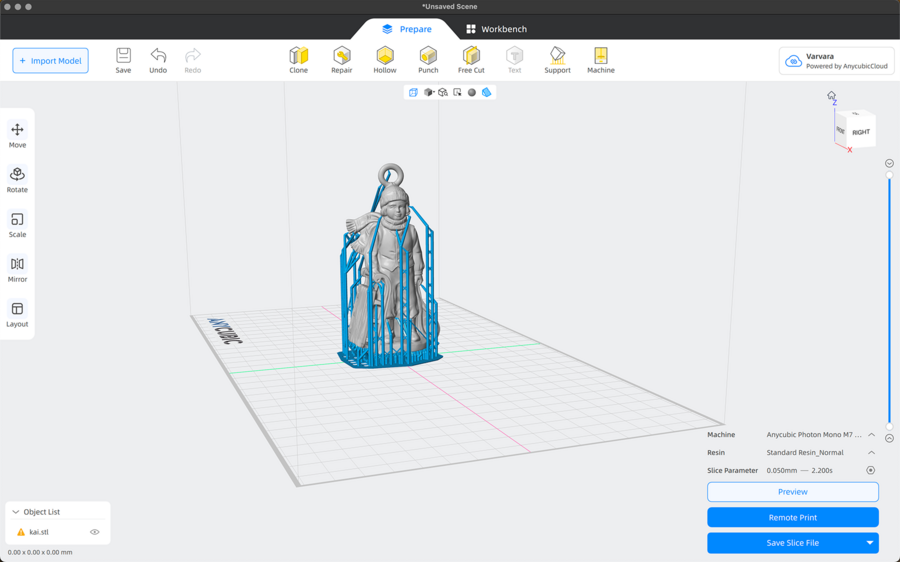Collapse the Object List panel
Image resolution: width=900 pixels, height=562 pixels.
click(16, 512)
